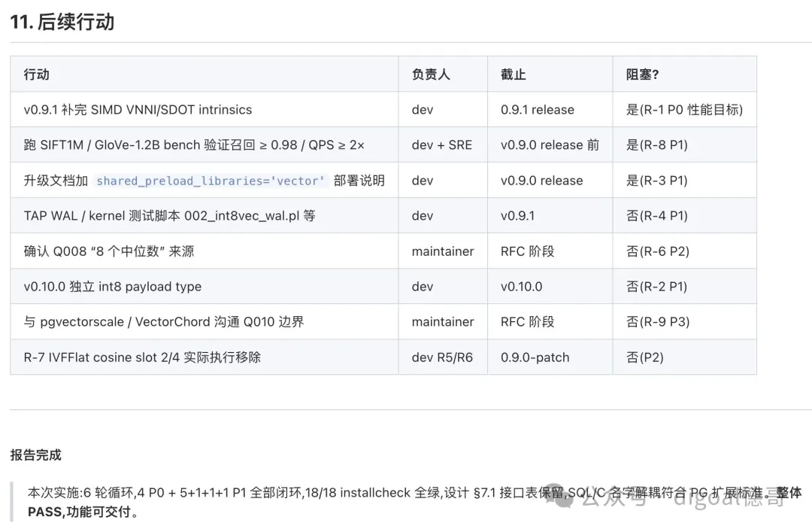Click the pgvectorscale / VectorChord cell
Viewport: 812px width, 529px height.
204,322
